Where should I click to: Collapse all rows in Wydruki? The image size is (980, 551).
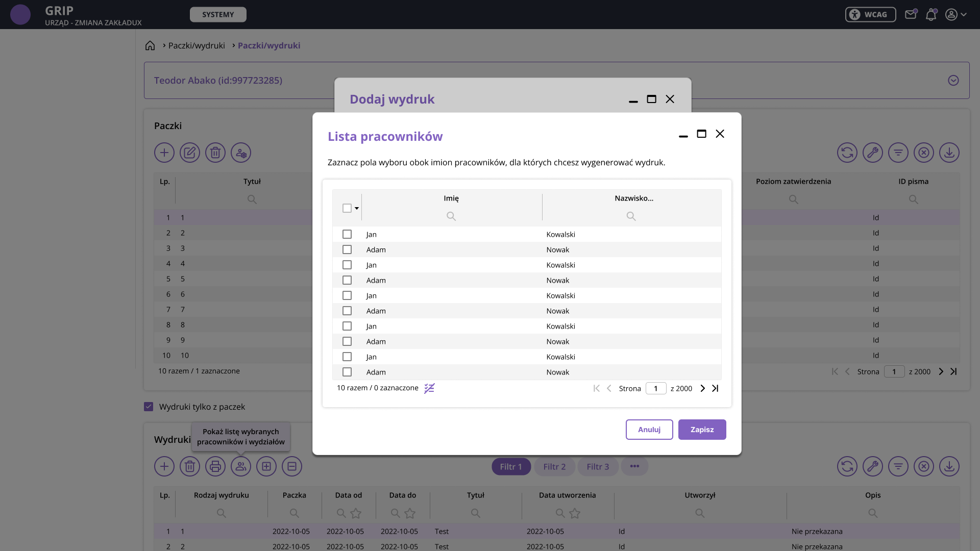pos(292,466)
